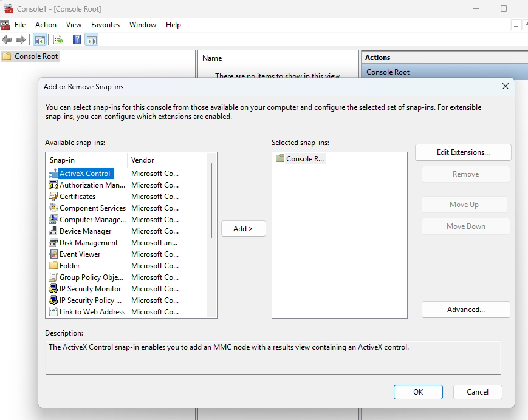Click the Authorization Manager snap-in icon
This screenshot has width=528, height=420.
pyautogui.click(x=53, y=185)
